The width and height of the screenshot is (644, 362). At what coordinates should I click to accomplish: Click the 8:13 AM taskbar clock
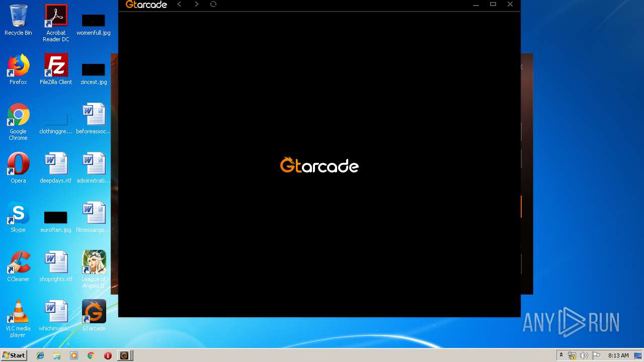coord(618,355)
